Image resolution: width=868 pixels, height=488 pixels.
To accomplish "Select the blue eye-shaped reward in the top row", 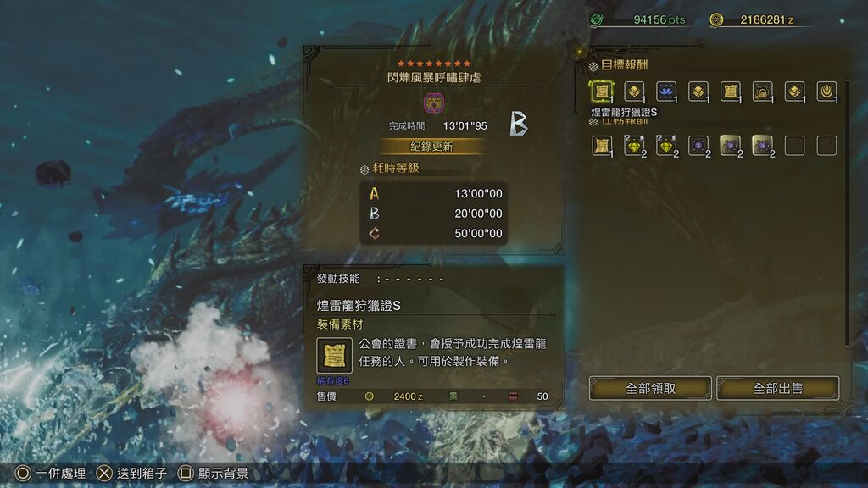I will [x=666, y=91].
